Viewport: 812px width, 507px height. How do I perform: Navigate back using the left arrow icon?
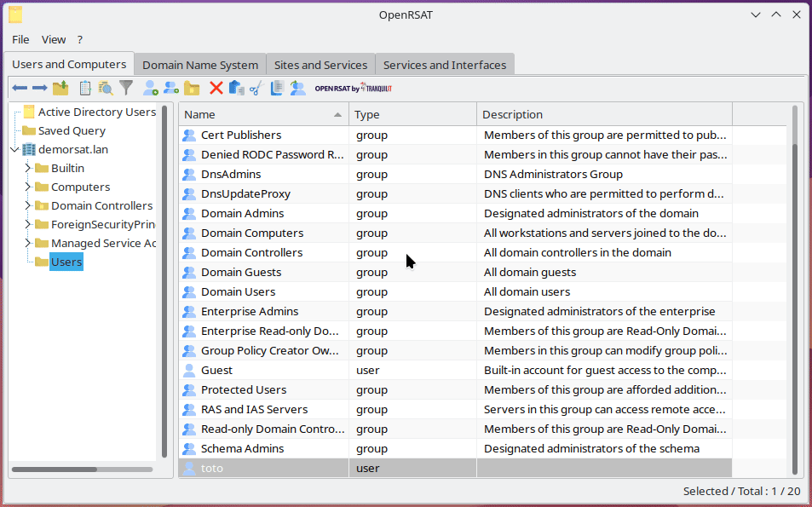pos(20,87)
